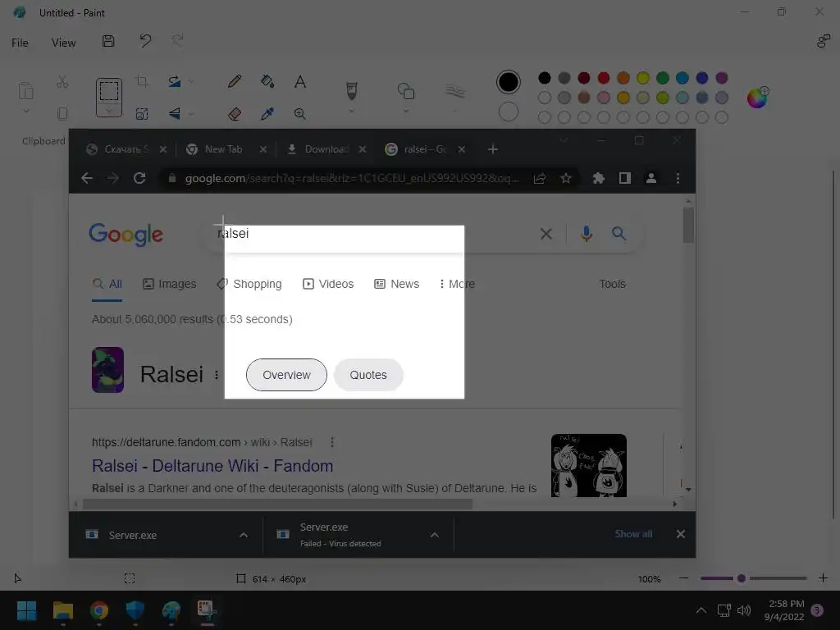Pick the red color swatch
Viewport: 840px width, 630px height.
point(604,78)
